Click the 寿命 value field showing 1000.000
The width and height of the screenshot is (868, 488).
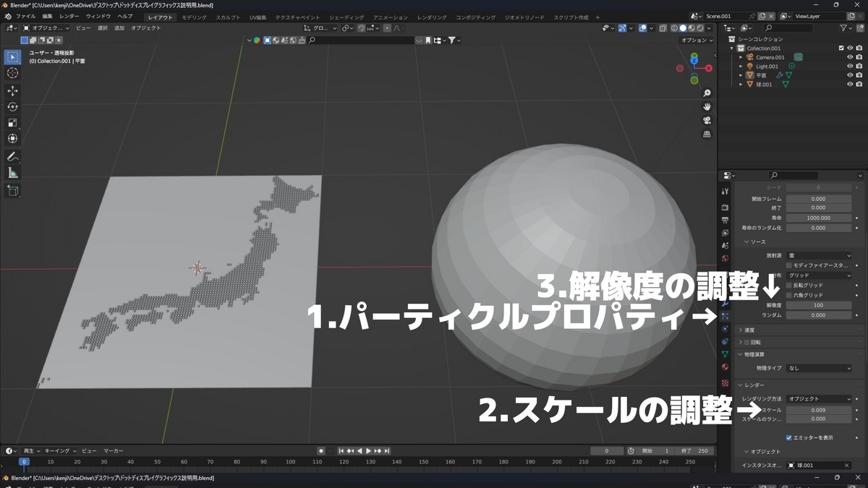[x=820, y=218]
